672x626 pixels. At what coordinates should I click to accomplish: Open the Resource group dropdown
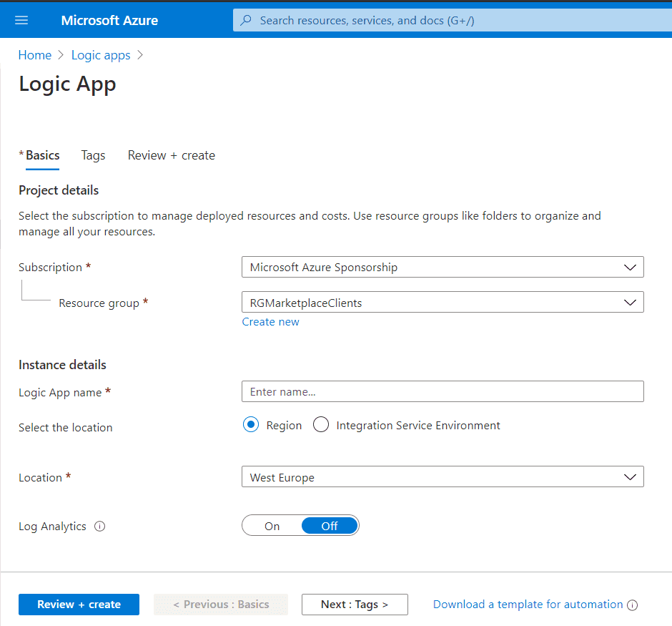pos(443,303)
